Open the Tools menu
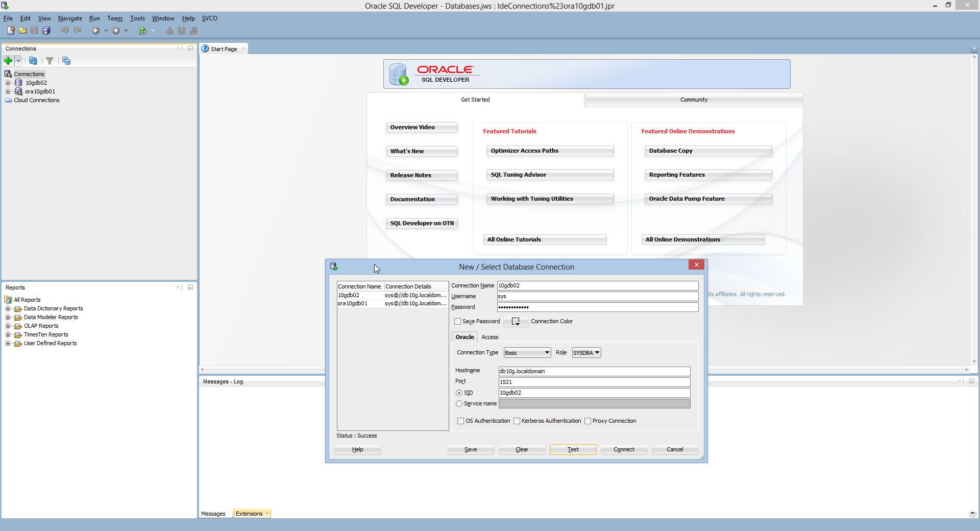 coord(137,18)
